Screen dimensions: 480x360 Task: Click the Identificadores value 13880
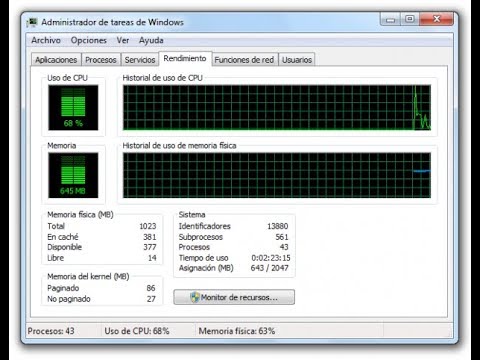[x=277, y=226]
